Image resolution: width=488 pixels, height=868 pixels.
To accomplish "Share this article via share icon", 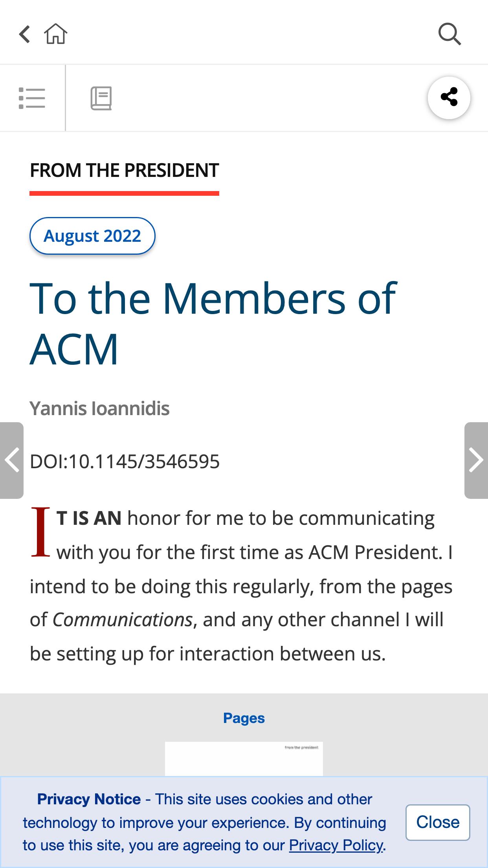I will coord(449,97).
